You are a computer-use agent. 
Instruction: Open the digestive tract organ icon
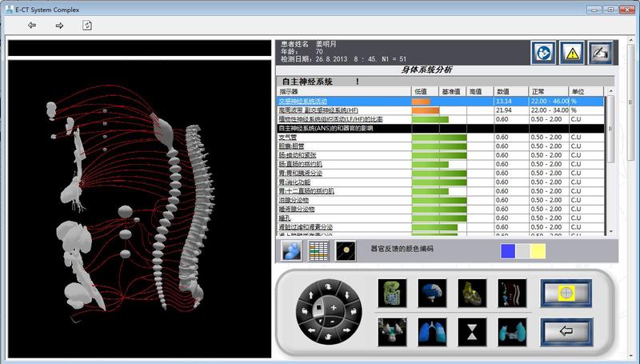point(392,293)
